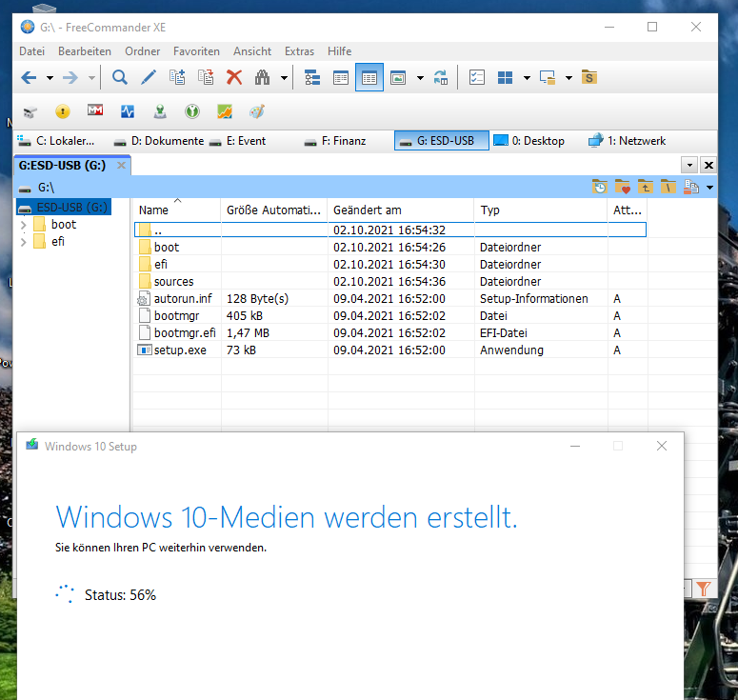
Task: Click the monitor-with-folder desktop snapshot icon
Action: pos(548,78)
